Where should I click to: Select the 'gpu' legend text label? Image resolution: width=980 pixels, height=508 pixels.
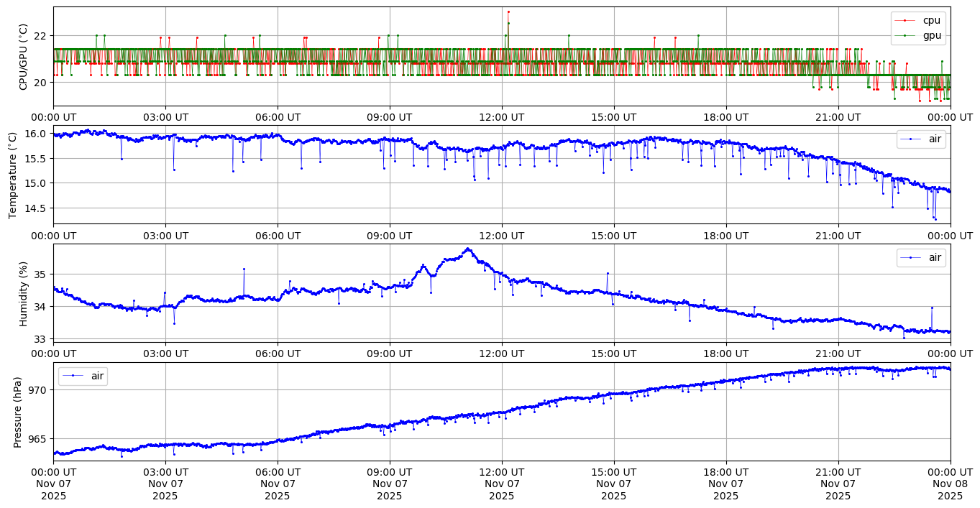coord(932,35)
